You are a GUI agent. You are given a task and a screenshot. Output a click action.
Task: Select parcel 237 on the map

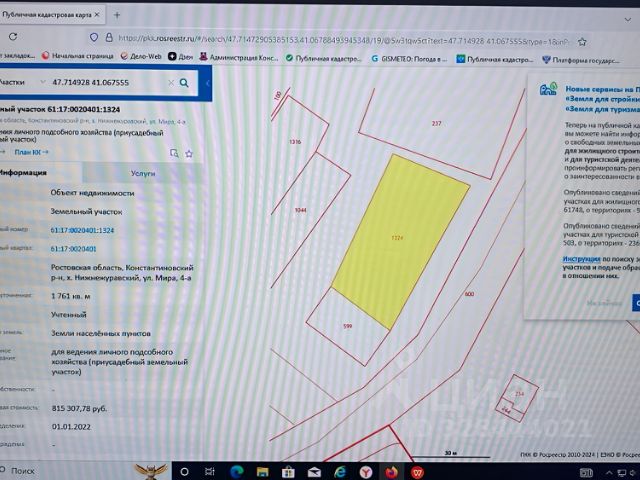[x=436, y=123]
